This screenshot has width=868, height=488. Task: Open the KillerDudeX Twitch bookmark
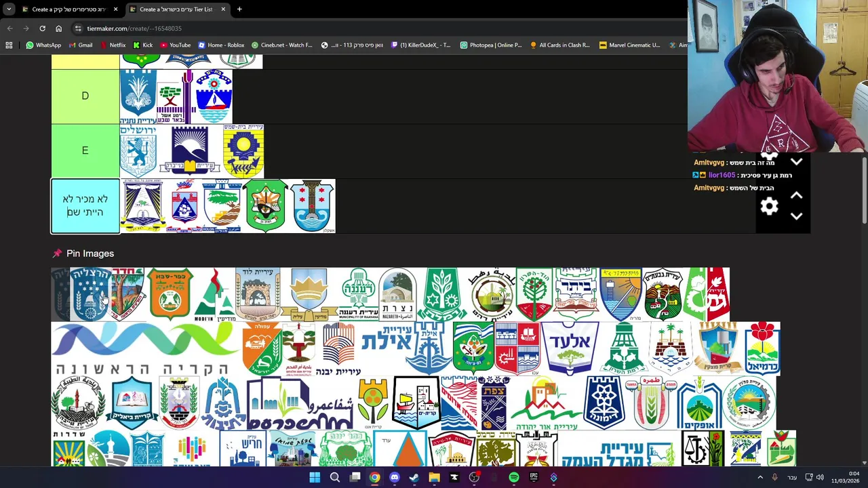(420, 45)
